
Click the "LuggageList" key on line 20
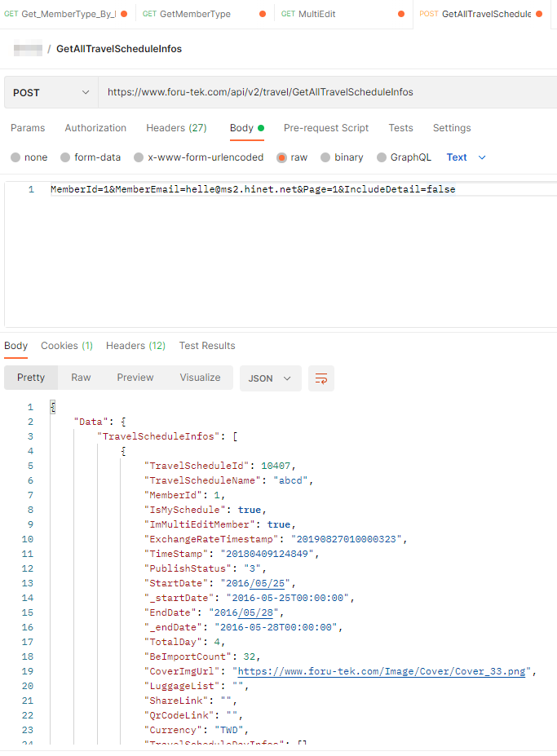point(182,686)
